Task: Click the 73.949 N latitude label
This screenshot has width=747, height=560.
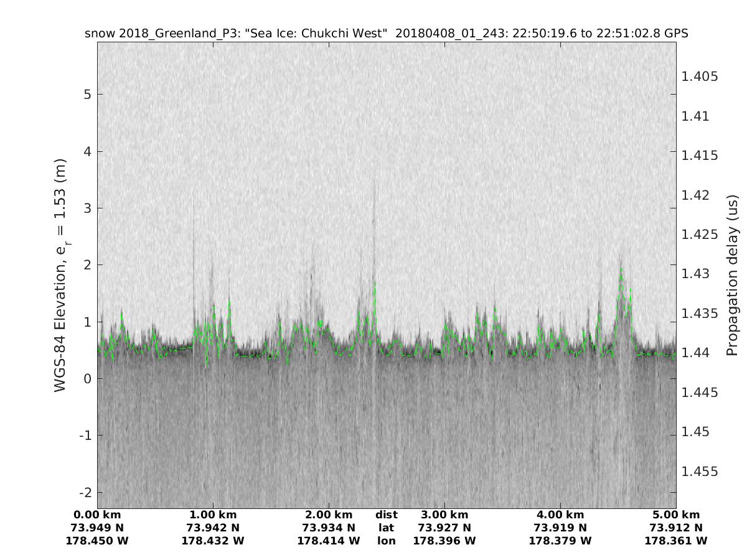Action: (97, 528)
